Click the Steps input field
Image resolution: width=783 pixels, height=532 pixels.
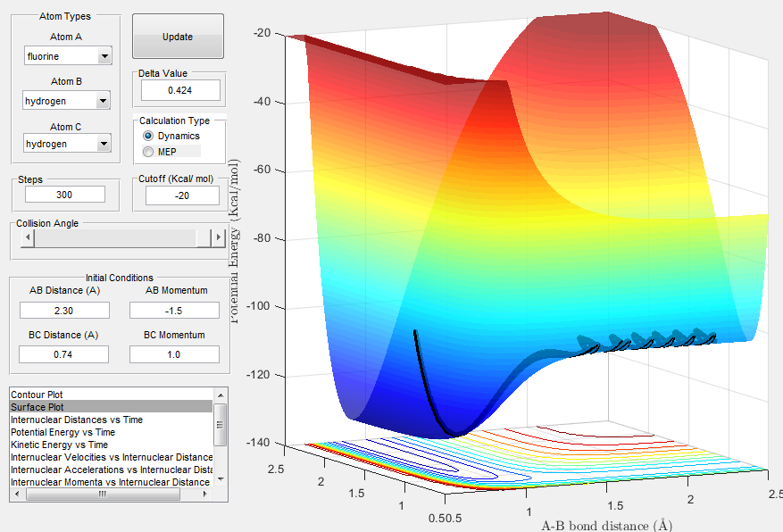(65, 194)
